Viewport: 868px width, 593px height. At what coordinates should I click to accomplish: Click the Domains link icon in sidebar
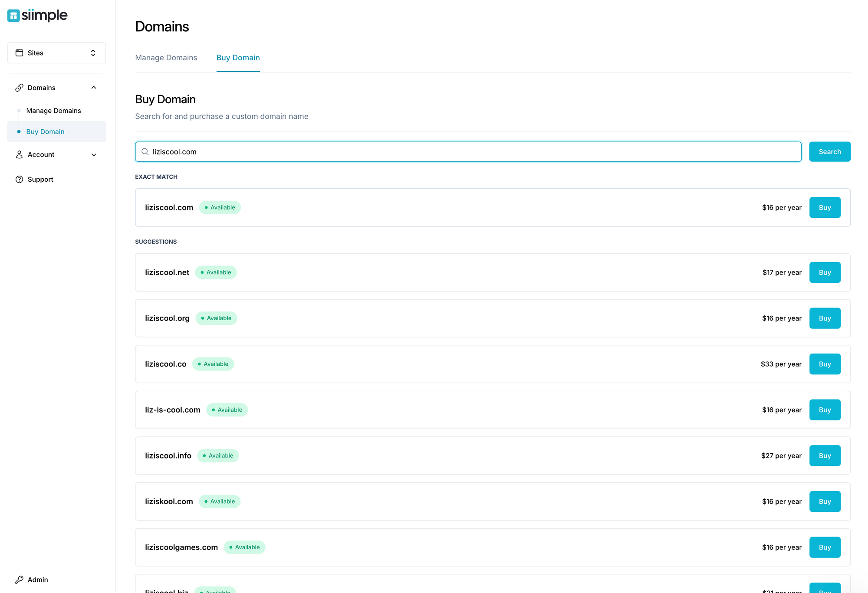(19, 88)
